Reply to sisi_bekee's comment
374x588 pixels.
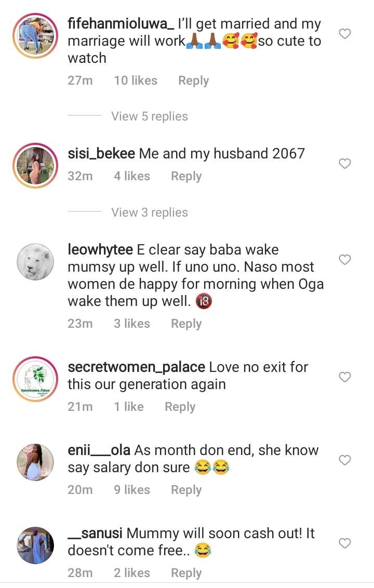point(186,177)
